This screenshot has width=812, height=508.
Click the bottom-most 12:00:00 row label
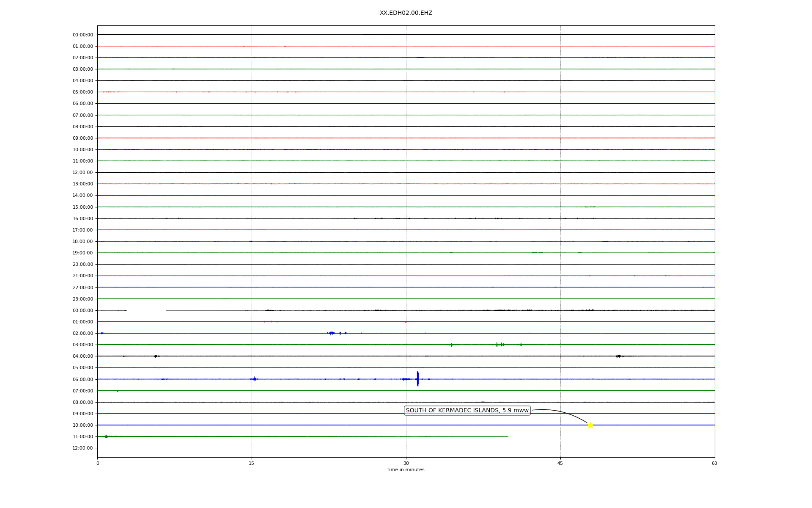coord(83,448)
